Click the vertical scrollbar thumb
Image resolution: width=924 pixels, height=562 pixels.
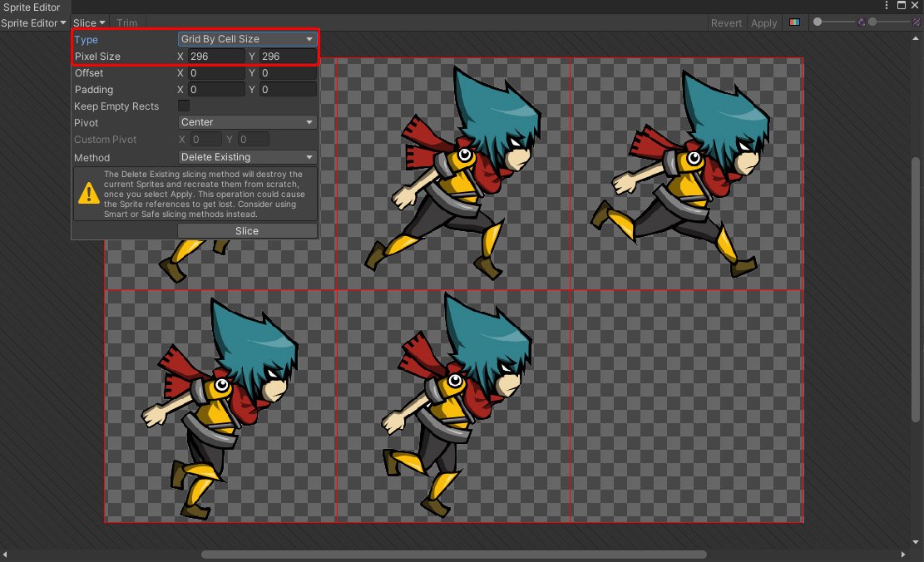915,289
